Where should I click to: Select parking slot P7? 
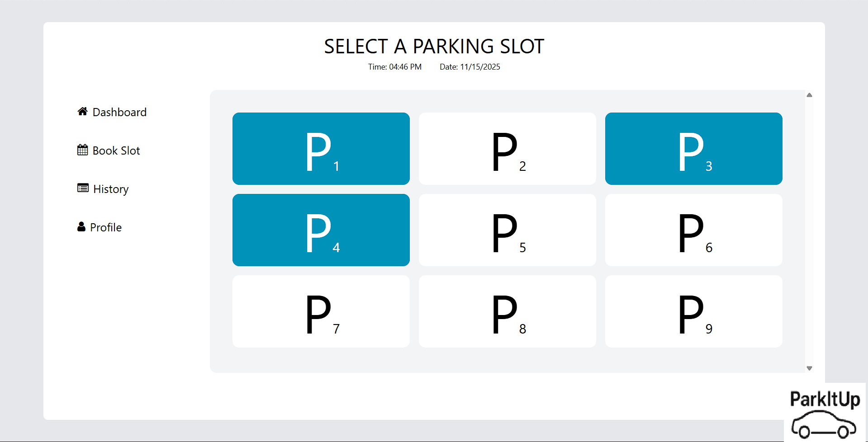tap(321, 311)
